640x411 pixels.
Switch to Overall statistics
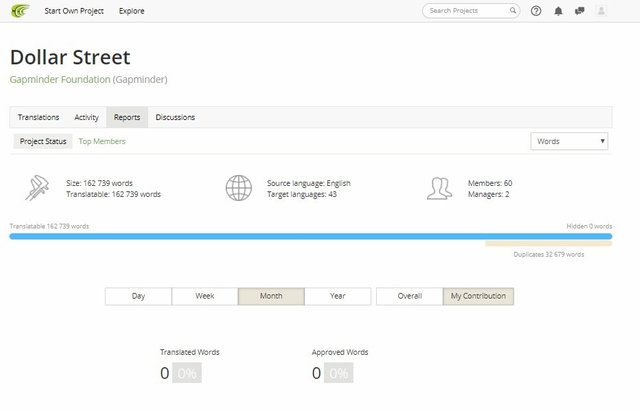click(x=410, y=296)
